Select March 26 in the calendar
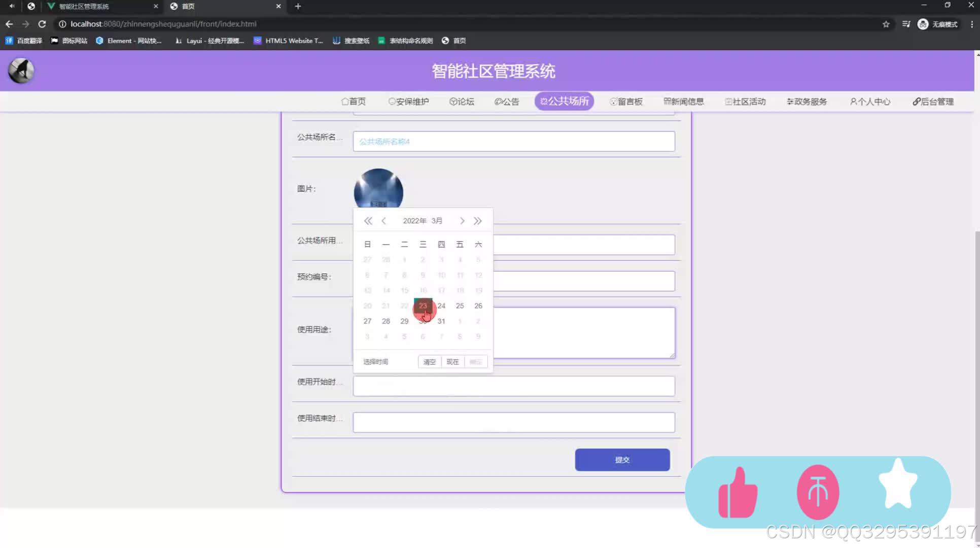 (478, 306)
